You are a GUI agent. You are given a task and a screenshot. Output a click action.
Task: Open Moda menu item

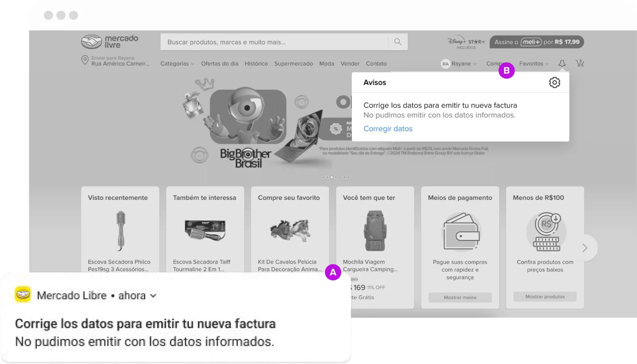tap(326, 64)
